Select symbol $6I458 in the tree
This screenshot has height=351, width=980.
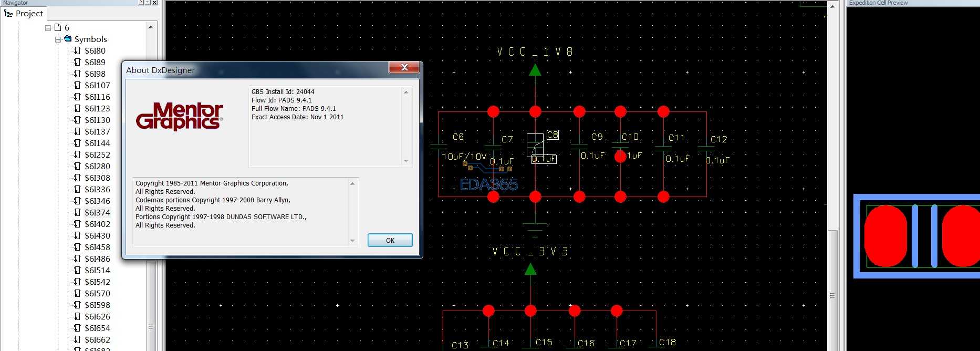click(97, 247)
